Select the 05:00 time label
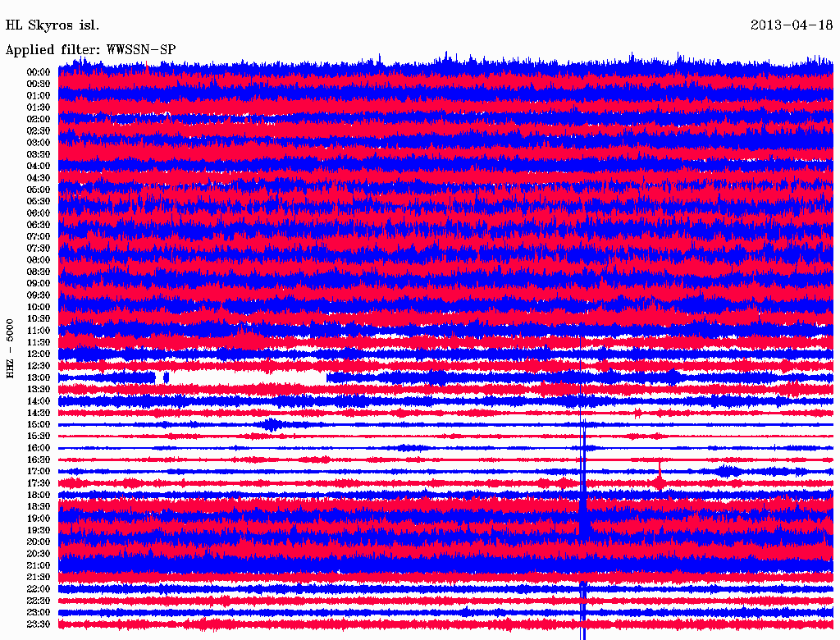The height and width of the screenshot is (640, 840). 39,190
